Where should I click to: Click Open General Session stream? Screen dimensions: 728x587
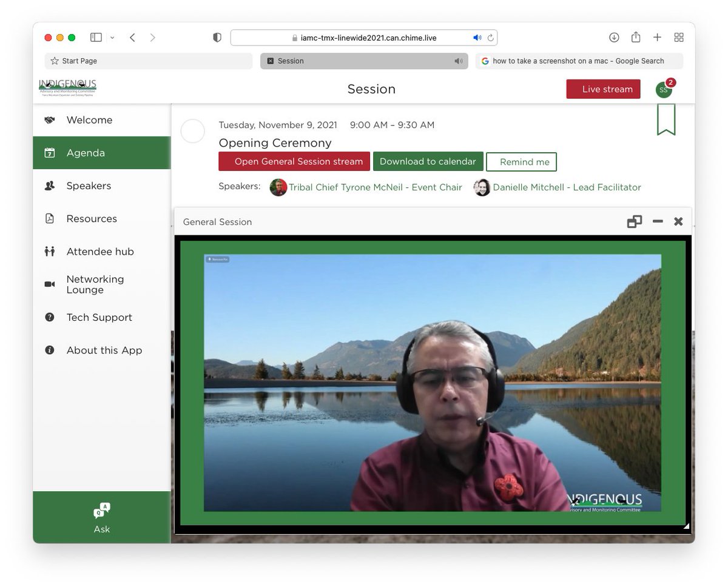tap(294, 161)
